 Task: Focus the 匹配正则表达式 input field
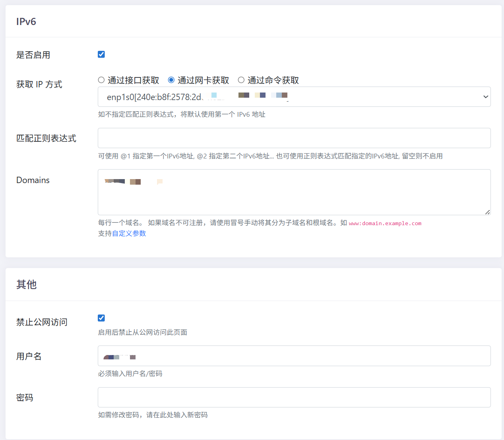tap(294, 138)
